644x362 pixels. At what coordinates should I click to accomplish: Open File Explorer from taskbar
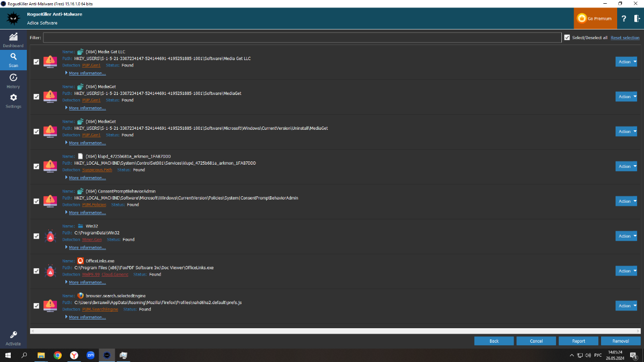pos(41,355)
